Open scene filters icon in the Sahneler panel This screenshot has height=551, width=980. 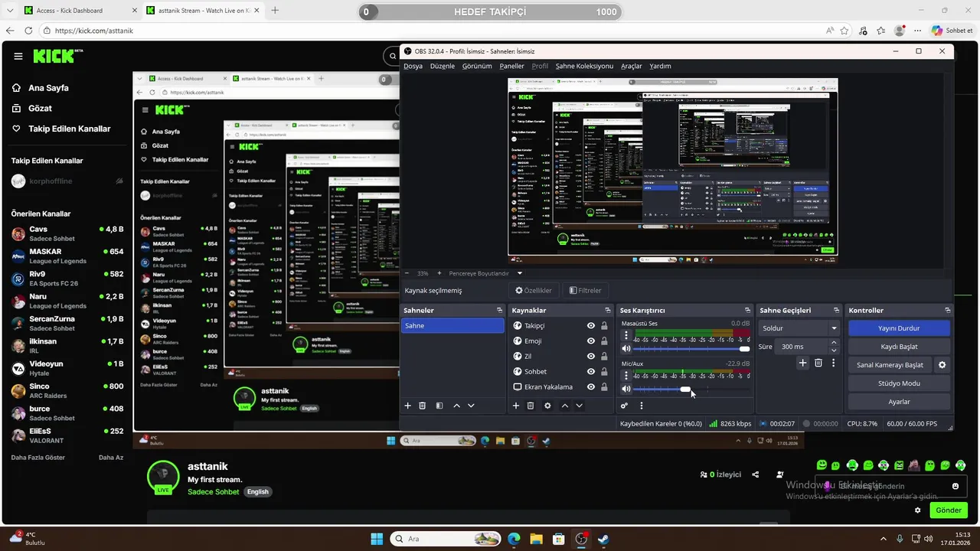[439, 406]
